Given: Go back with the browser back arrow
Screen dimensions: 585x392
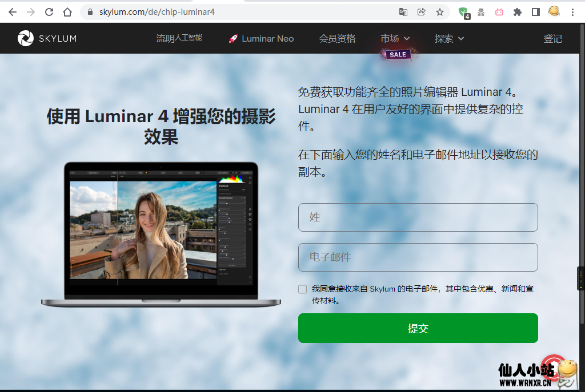Looking at the screenshot, I should 13,12.
